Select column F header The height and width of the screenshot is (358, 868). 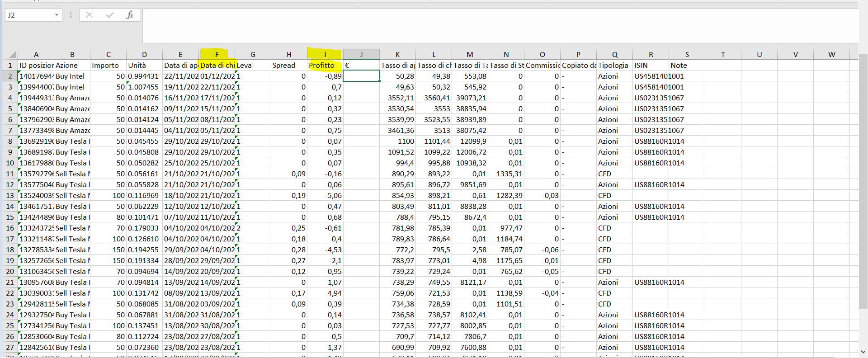[x=217, y=54]
